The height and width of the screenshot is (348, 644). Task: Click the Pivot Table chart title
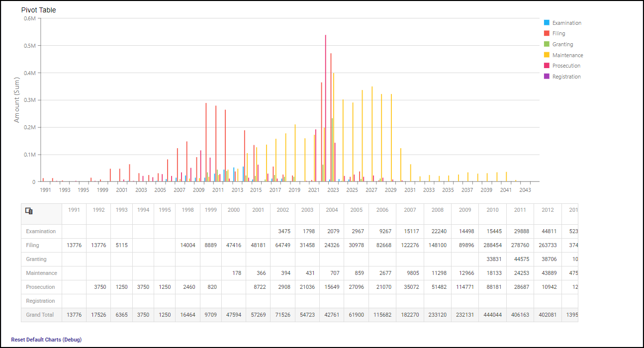38,10
